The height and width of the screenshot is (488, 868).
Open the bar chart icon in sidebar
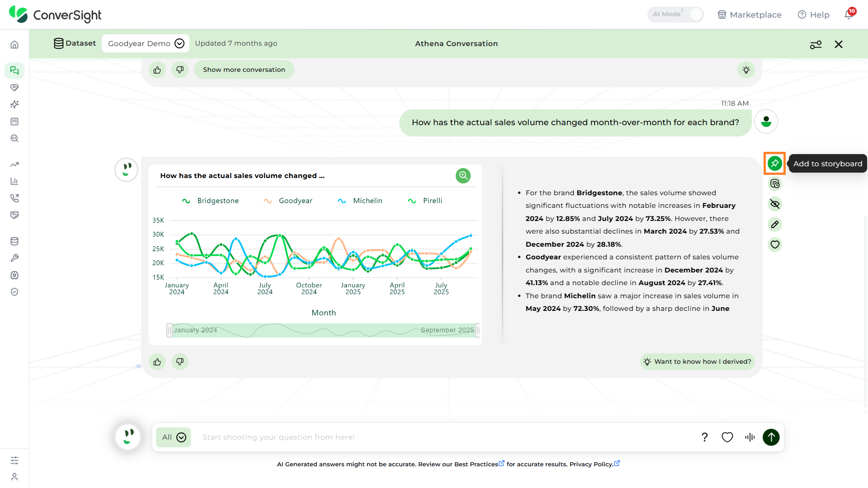[14, 181]
